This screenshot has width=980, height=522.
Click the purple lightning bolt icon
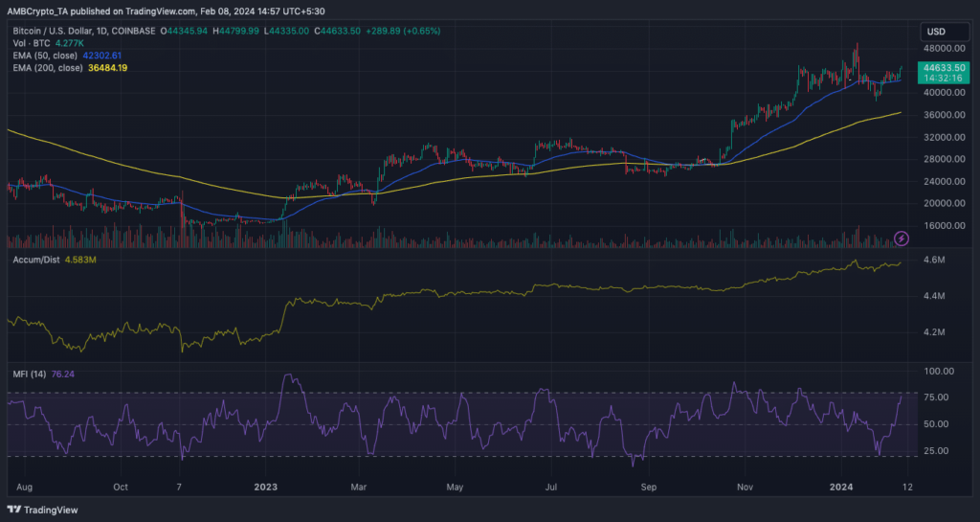click(901, 238)
